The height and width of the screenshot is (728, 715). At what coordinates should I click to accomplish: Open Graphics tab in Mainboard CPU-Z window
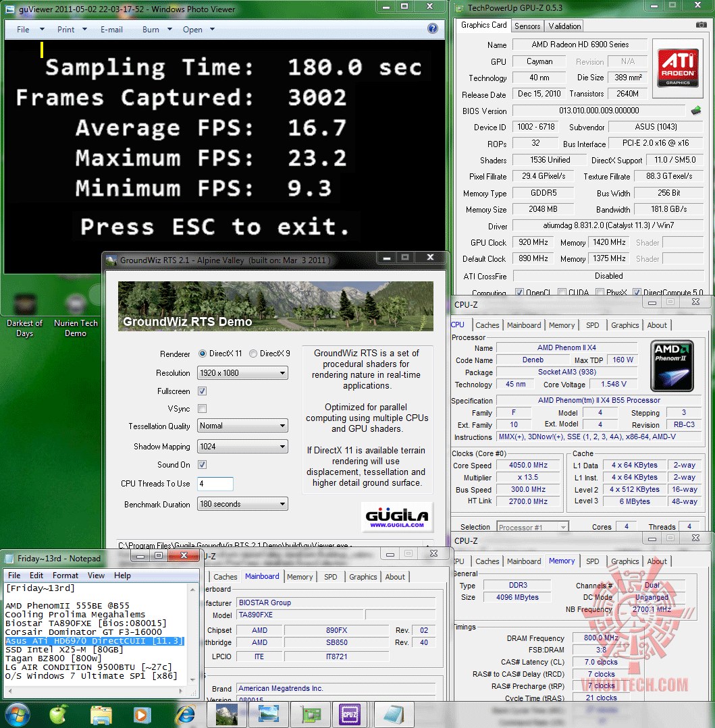point(363,577)
